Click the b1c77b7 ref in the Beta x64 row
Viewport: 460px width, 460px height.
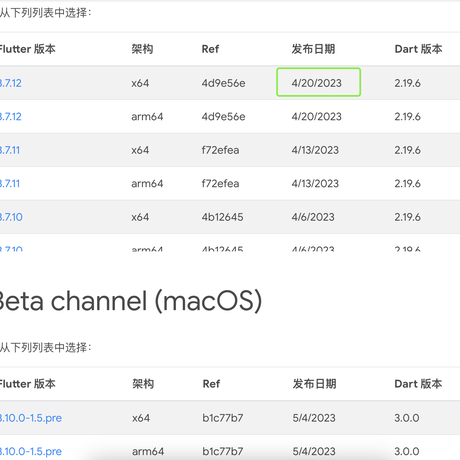(223, 418)
